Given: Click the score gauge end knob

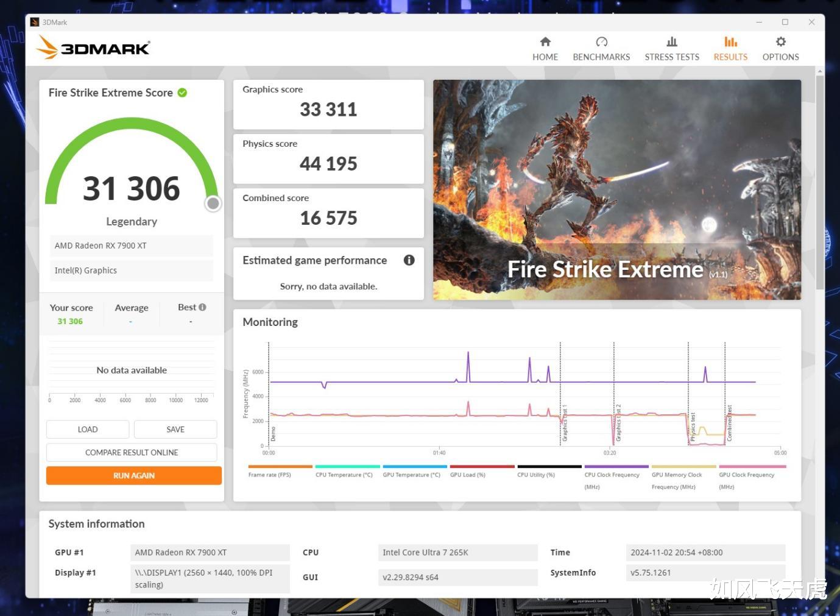Looking at the screenshot, I should (x=213, y=204).
